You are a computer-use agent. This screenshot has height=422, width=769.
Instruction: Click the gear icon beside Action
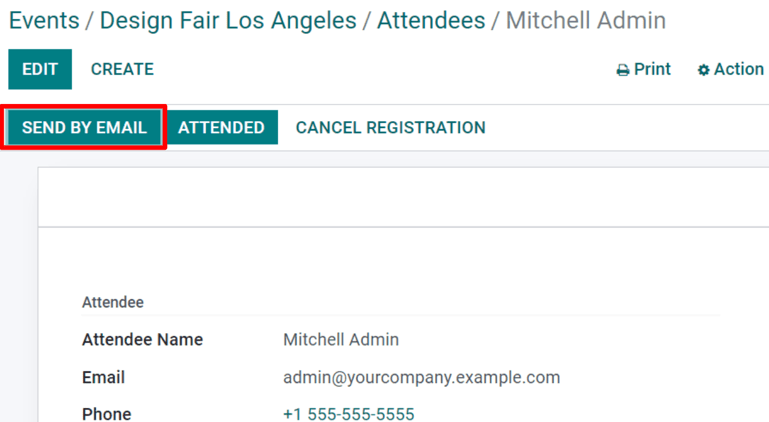click(703, 70)
